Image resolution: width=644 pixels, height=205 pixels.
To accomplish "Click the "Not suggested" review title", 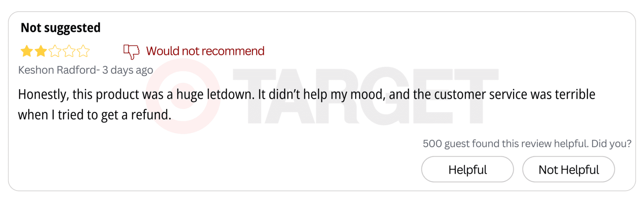I will (61, 28).
